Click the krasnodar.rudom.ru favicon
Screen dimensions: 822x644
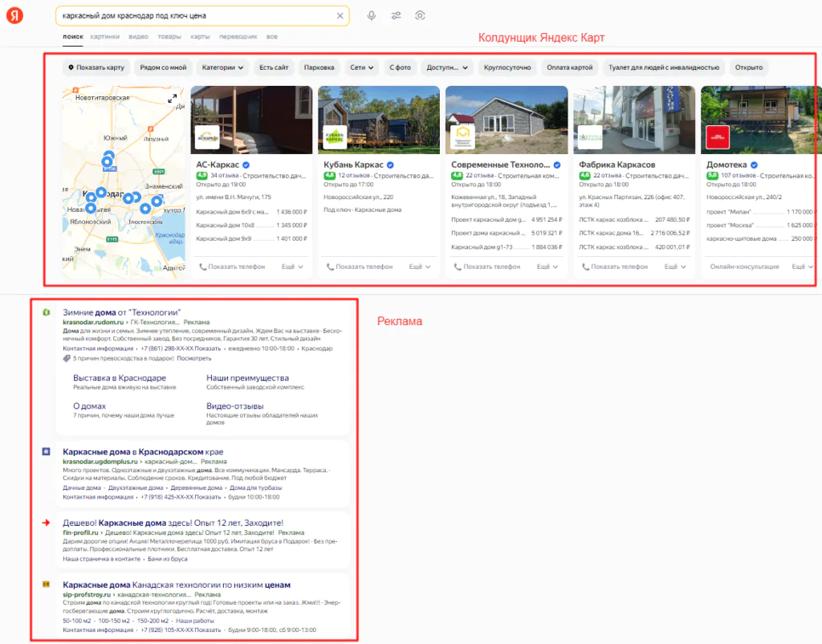click(46, 312)
